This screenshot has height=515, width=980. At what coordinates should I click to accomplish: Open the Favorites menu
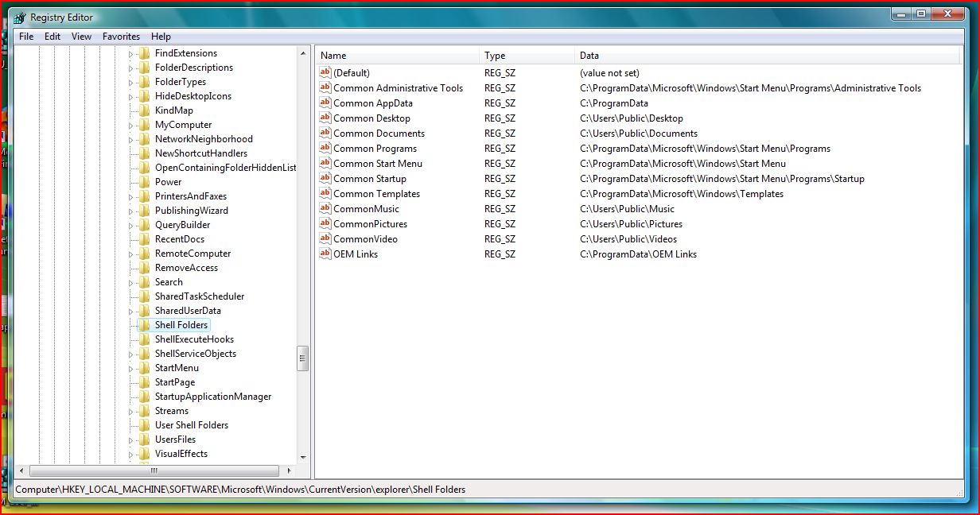[121, 37]
